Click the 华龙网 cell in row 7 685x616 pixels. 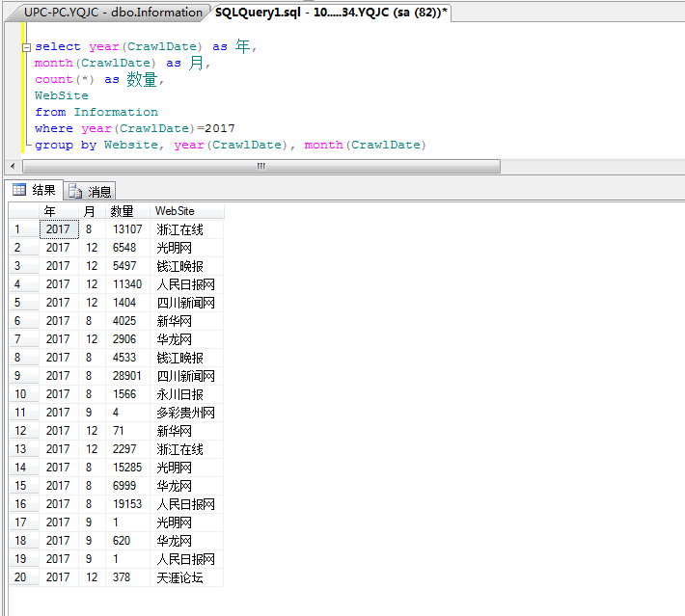pos(186,339)
